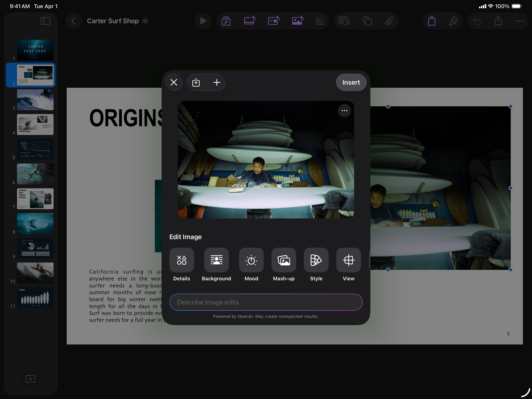This screenshot has height=399, width=532.
Task: Insert a table or chart from toolbar
Action: tap(344, 21)
